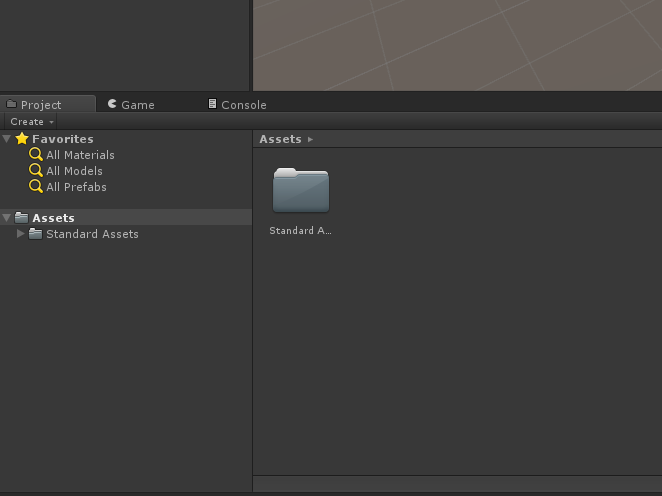
Task: Select All Prefabs saved search
Action: (x=76, y=187)
